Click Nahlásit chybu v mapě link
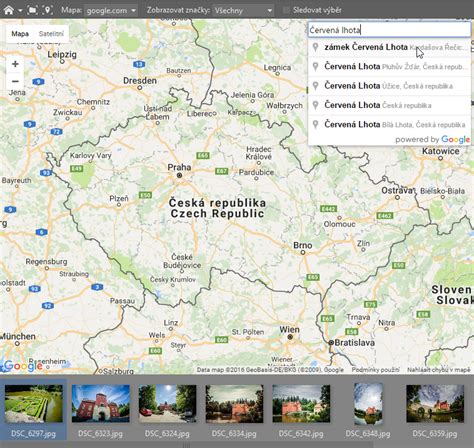 click(438, 370)
